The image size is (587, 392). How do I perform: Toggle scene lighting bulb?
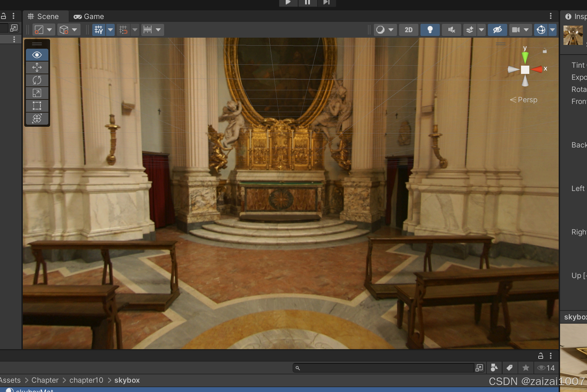(430, 30)
